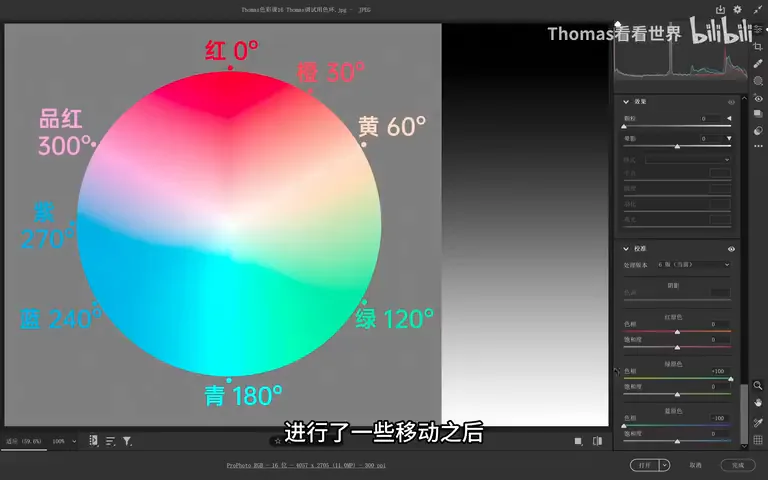Click the panel scrollbar up arrow
Screen dimensions: 768x480
[744, 98]
